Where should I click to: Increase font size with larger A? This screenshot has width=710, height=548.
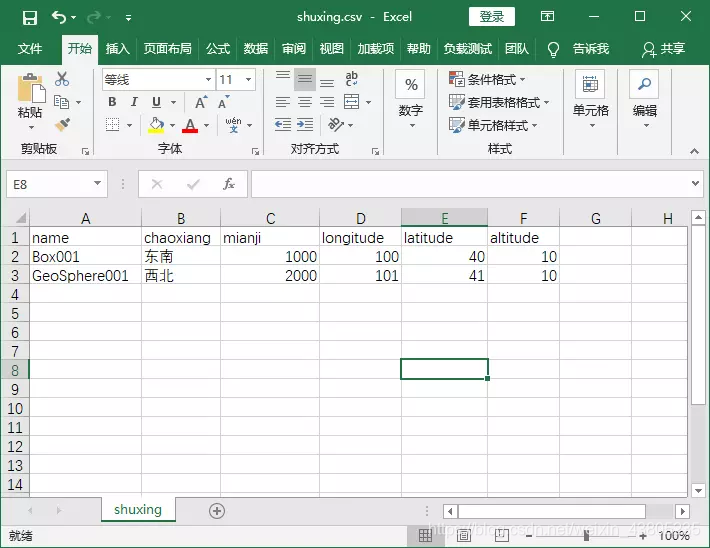[x=201, y=102]
